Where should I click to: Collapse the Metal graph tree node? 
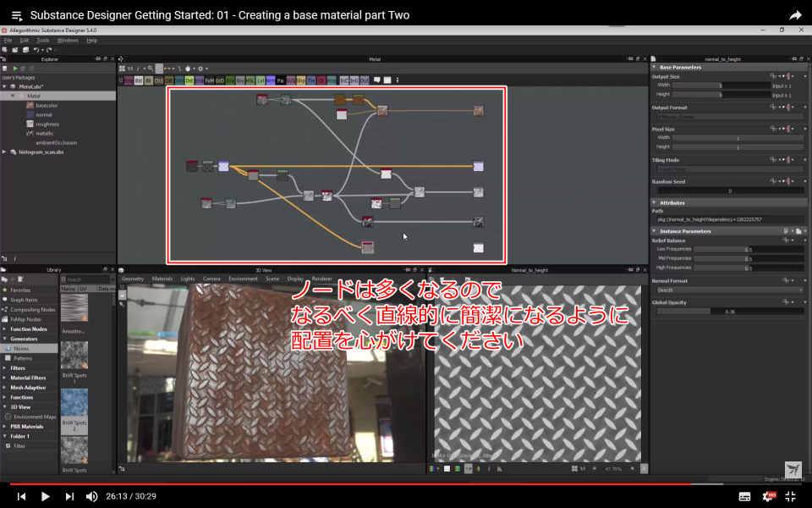(13, 96)
